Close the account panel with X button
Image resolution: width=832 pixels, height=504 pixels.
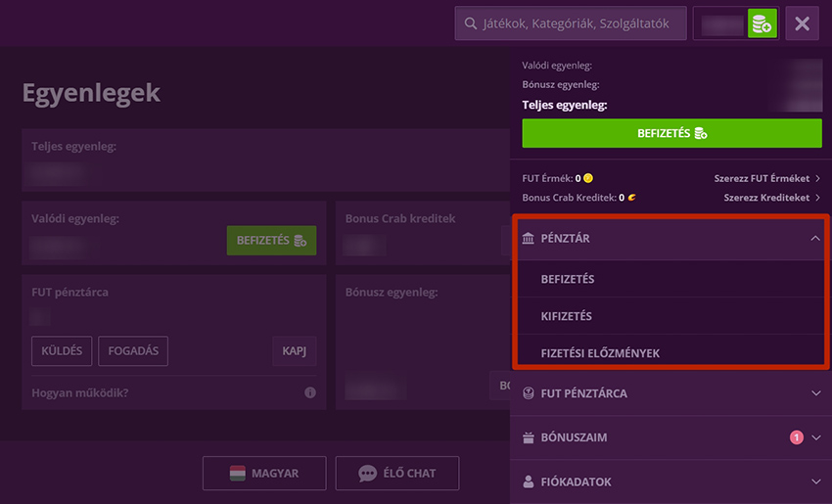click(x=802, y=23)
